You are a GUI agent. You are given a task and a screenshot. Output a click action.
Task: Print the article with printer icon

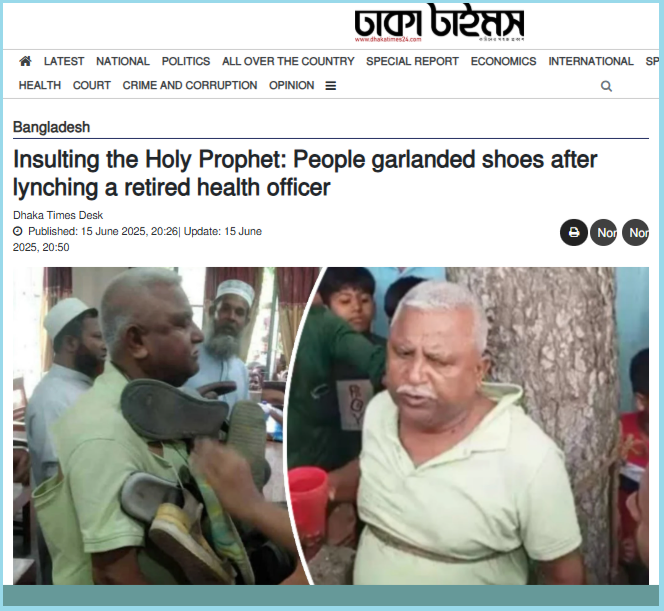click(x=574, y=232)
